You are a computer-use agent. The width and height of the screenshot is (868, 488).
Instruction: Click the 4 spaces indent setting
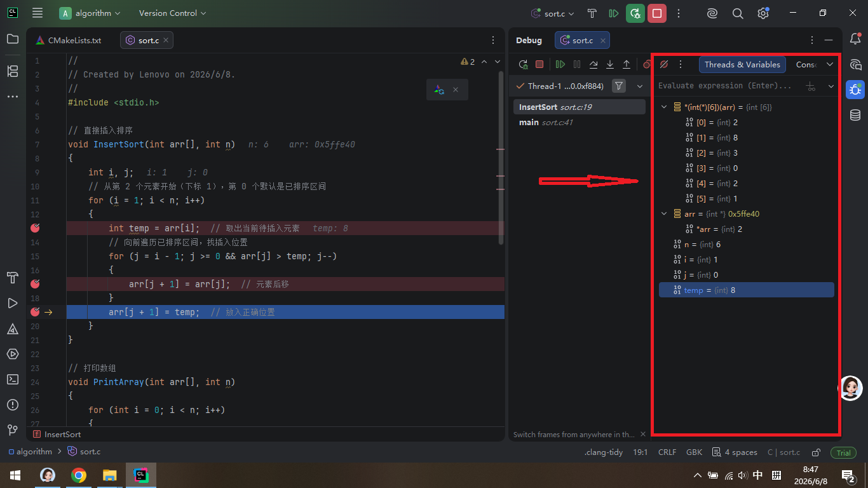coord(735,452)
